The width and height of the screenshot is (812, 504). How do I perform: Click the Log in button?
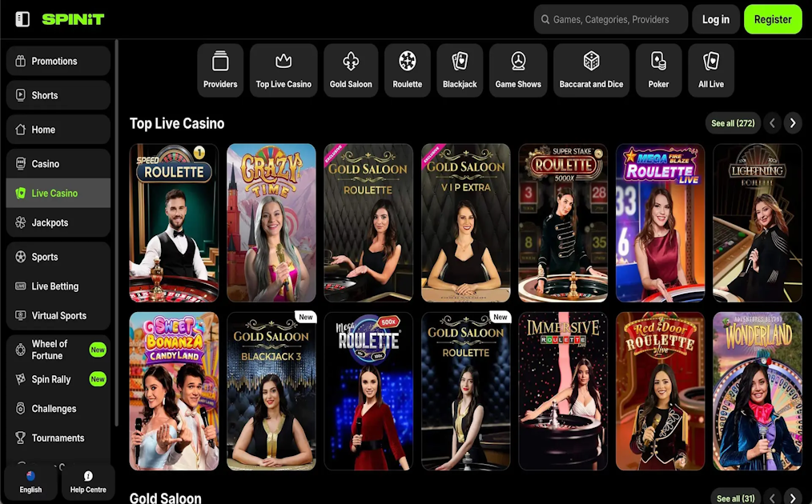pos(716,20)
